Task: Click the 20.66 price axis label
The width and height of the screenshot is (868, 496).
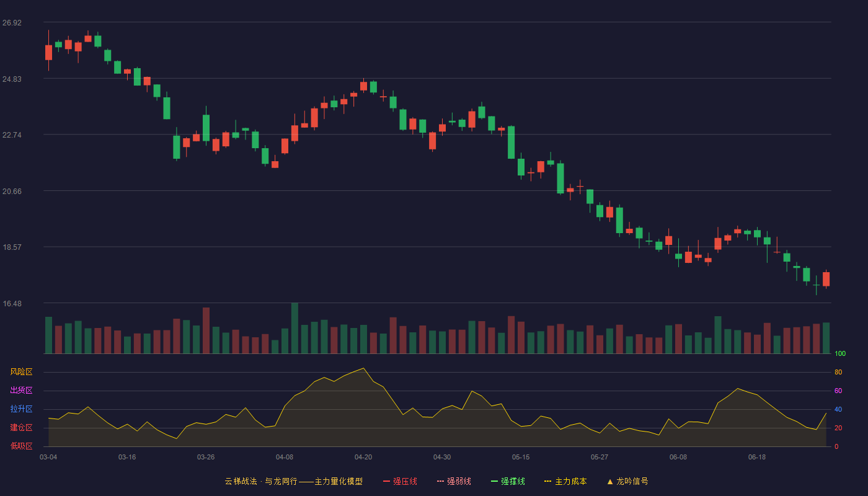Action: 12,191
